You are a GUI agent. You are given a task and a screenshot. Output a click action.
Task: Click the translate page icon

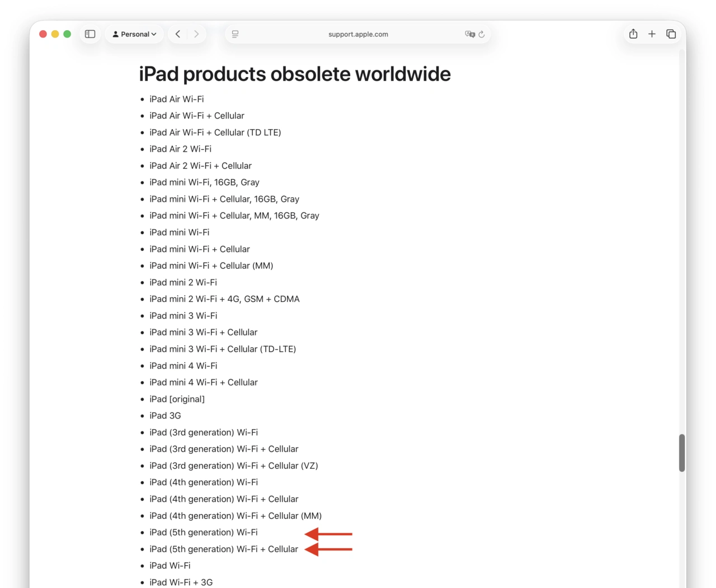[x=470, y=34]
